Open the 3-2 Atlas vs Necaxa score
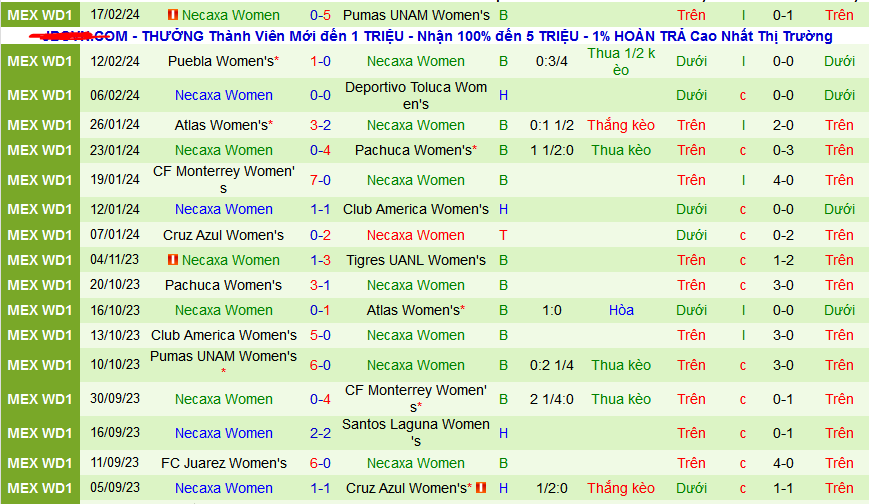This screenshot has width=869, height=504. coord(320,125)
